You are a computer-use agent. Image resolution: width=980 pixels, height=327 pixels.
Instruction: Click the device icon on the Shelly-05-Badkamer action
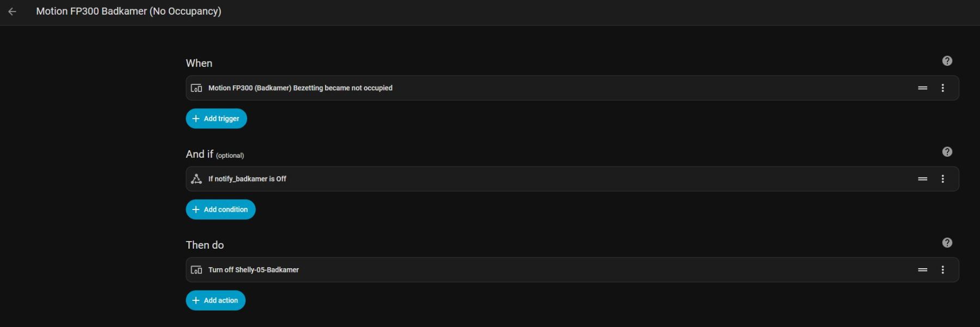197,270
